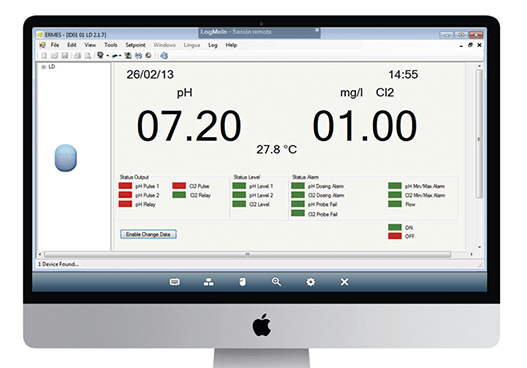Click the open folder toolbar icon
This screenshot has height=368, width=527.
(54, 56)
